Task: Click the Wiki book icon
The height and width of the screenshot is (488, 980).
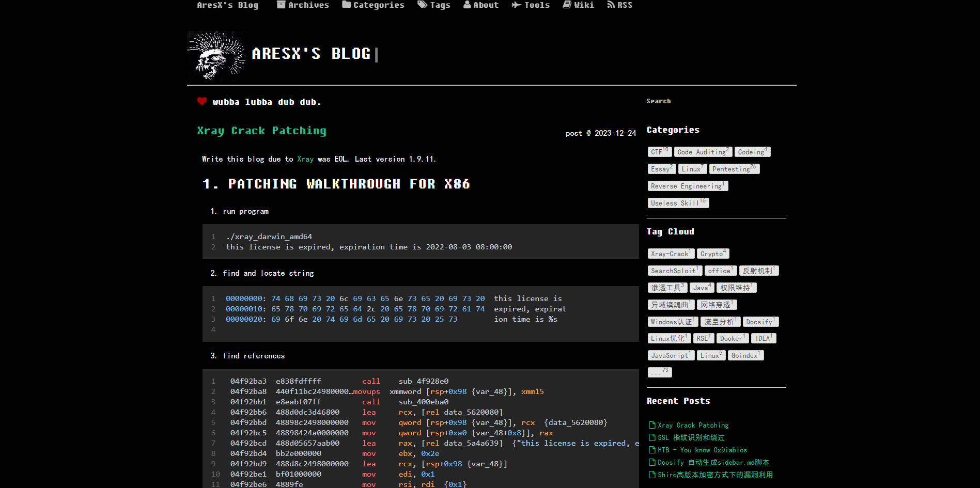Action: 567,5
